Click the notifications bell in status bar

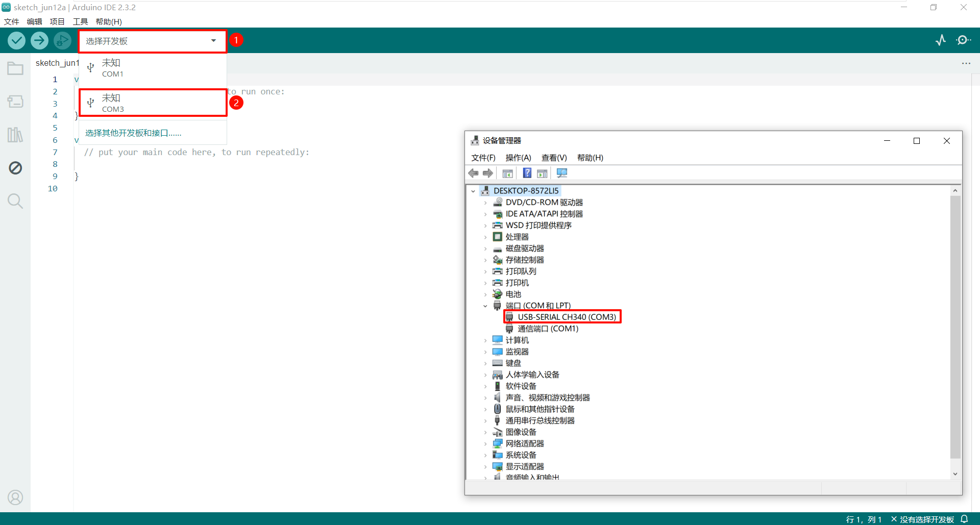click(964, 519)
